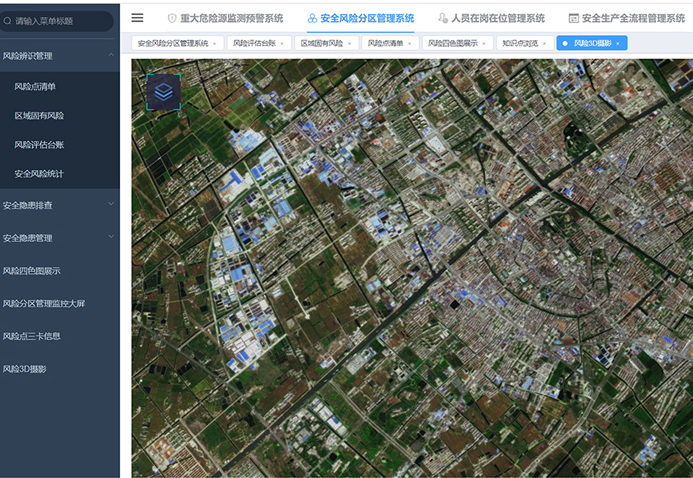Switch to the 区域固有风险 tab
The image size is (693, 478).
tap(321, 43)
